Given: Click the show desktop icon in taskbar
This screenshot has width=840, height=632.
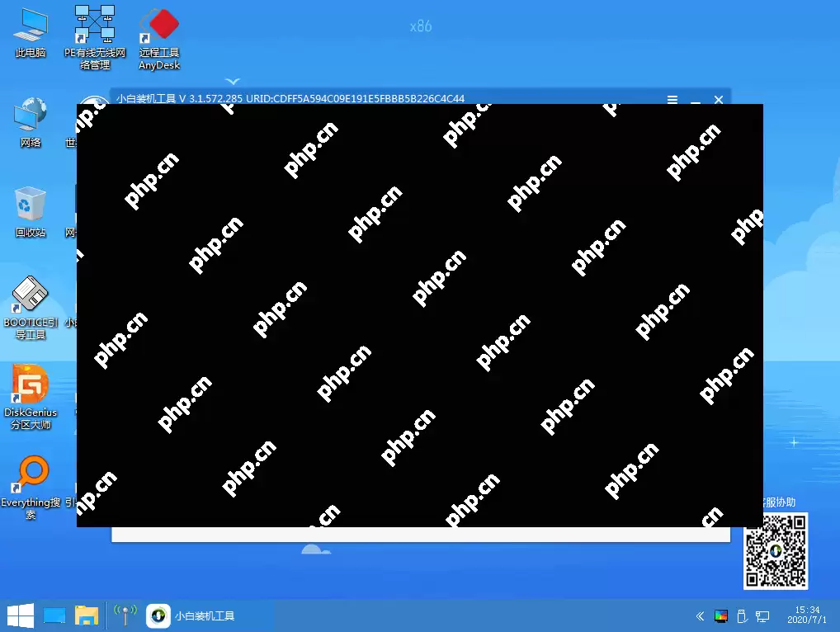Looking at the screenshot, I should 54,615.
